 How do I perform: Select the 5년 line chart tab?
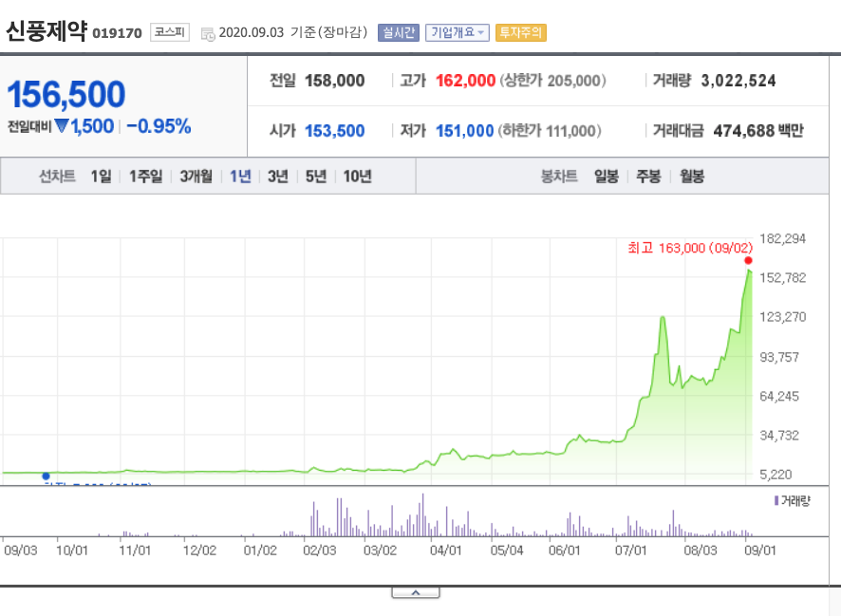316,176
